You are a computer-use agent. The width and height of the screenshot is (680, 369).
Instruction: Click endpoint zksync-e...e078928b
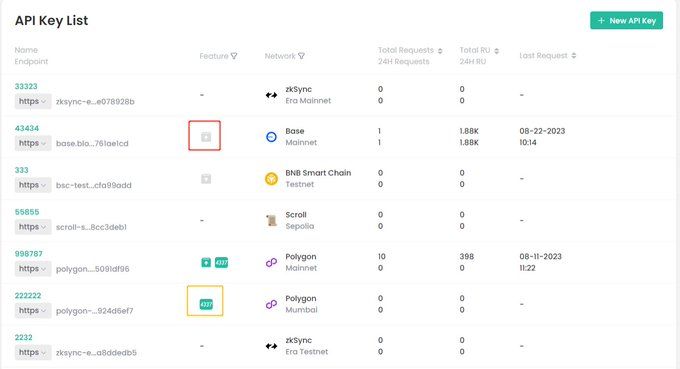(95, 101)
